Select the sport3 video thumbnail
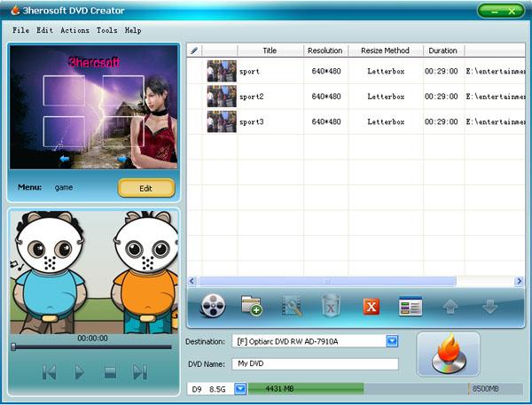532x405 pixels. pyautogui.click(x=222, y=121)
